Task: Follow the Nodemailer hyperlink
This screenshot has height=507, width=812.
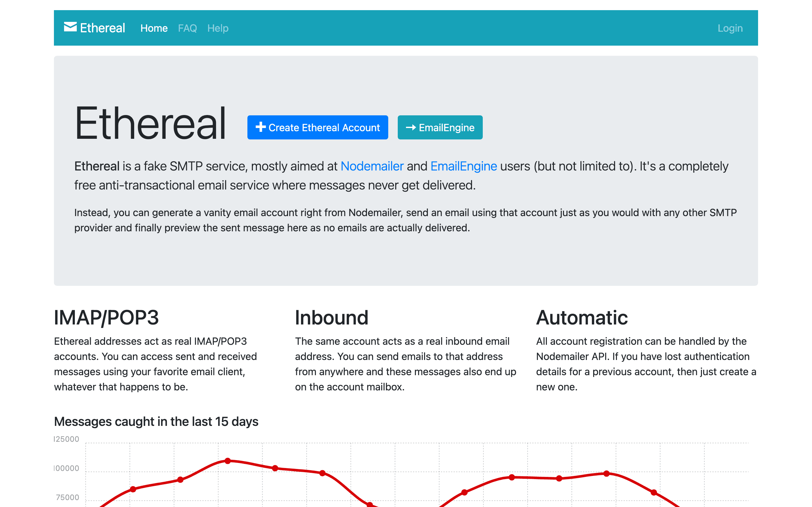Action: click(372, 166)
